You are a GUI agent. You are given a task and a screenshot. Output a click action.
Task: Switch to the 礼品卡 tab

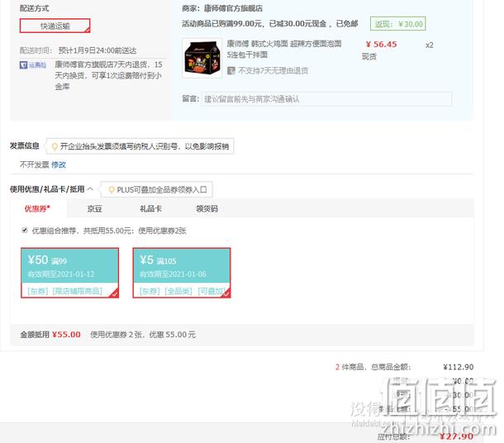[x=150, y=209]
